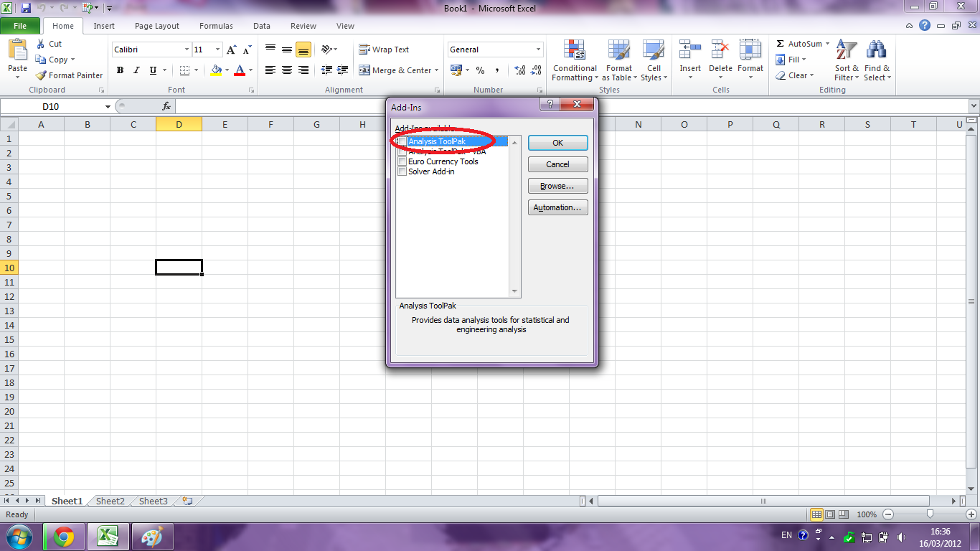
Task: Click the quick access Save icon
Action: pyautogui.click(x=26, y=8)
